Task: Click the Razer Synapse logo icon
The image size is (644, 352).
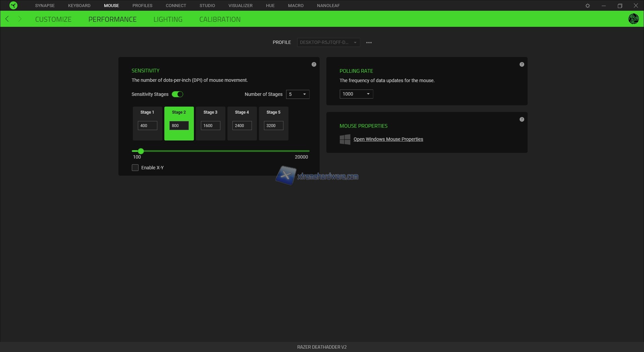Action: point(13,5)
